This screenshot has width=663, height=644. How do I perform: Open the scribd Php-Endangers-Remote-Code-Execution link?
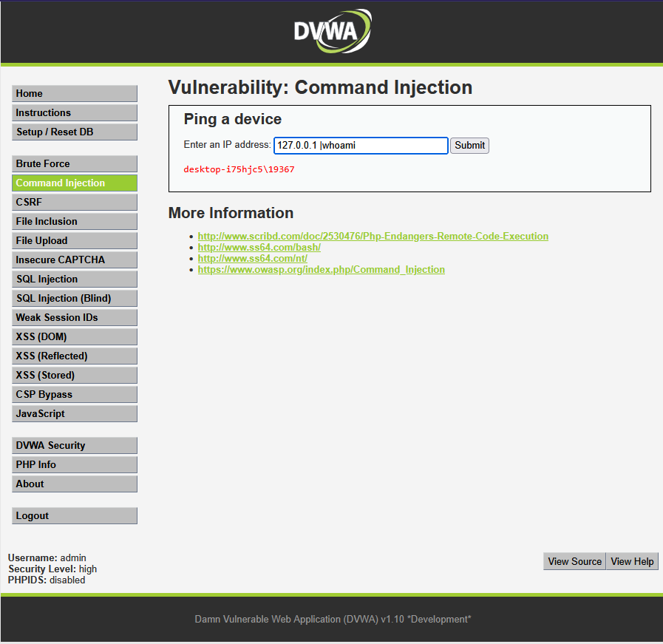[373, 236]
